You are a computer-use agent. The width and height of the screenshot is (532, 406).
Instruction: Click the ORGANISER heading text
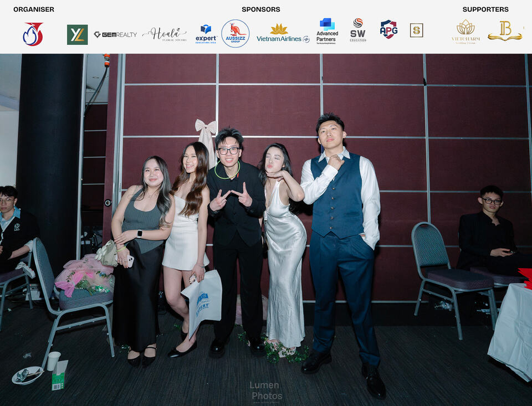coord(34,9)
